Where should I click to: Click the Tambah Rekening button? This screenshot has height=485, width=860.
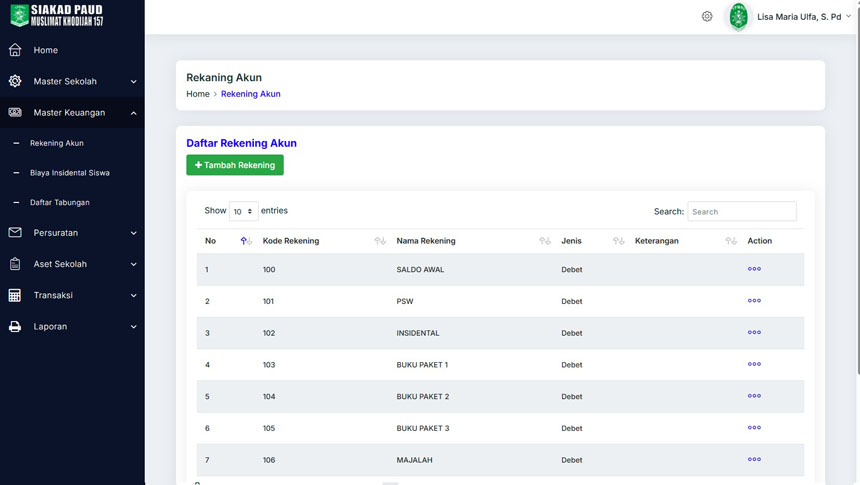[235, 165]
